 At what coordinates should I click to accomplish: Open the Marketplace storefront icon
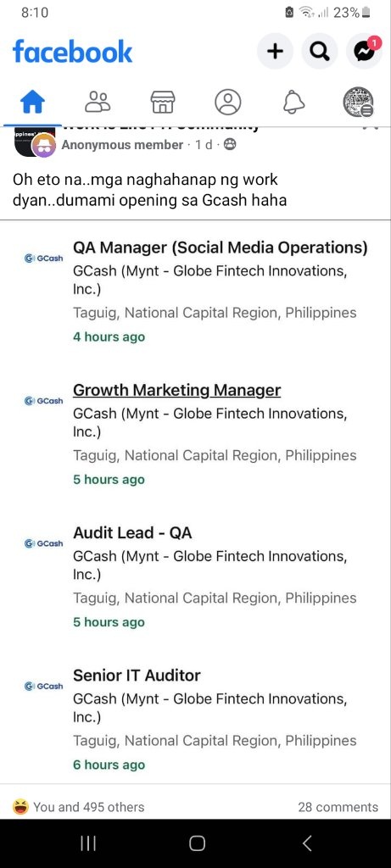pos(163,103)
